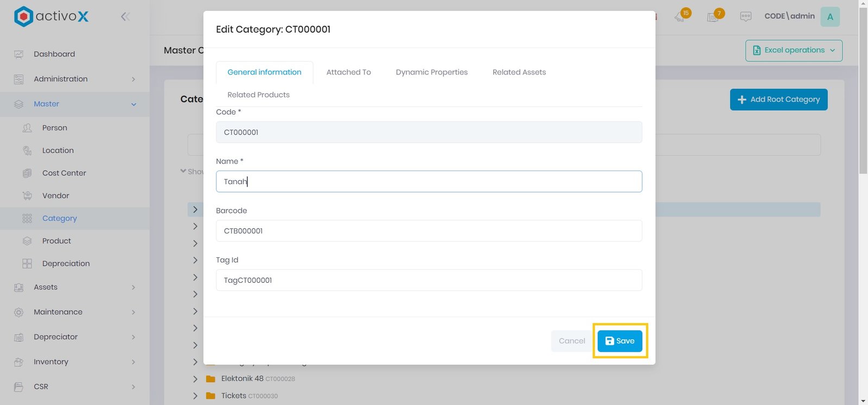Cancel editing the category
This screenshot has height=405, width=868.
(x=572, y=341)
